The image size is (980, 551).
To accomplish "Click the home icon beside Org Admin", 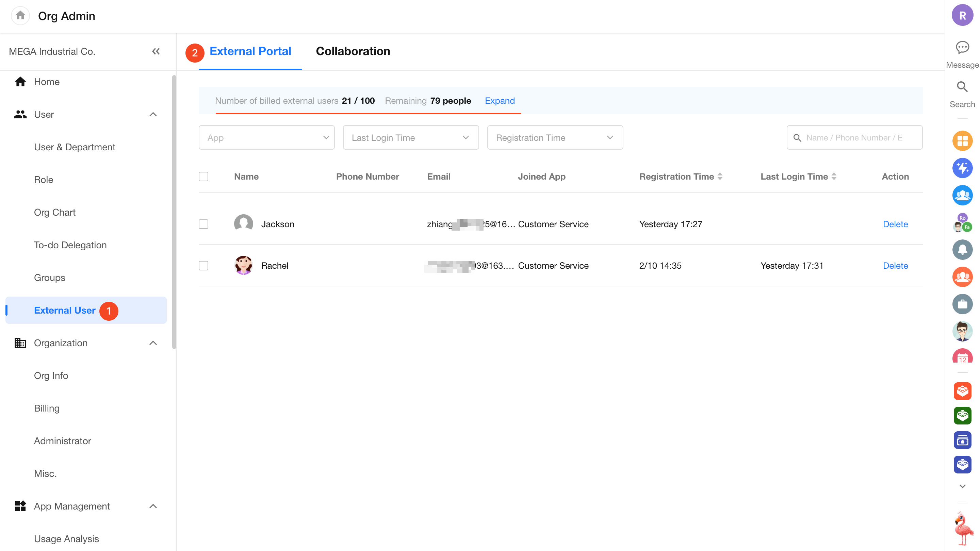I will coord(20,16).
